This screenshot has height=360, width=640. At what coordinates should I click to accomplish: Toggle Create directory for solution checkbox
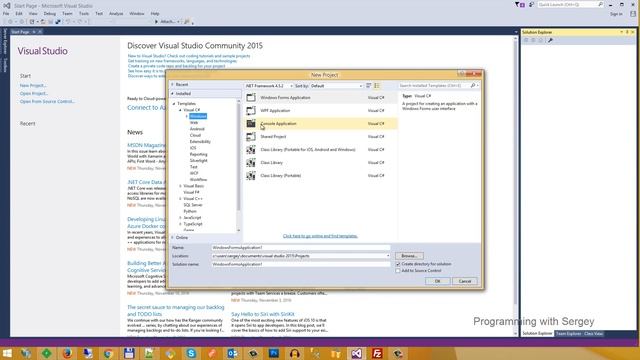pos(398,264)
